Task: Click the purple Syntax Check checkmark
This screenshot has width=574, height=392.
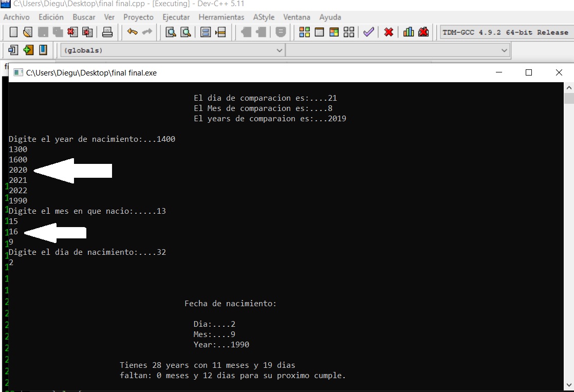Action: click(368, 32)
